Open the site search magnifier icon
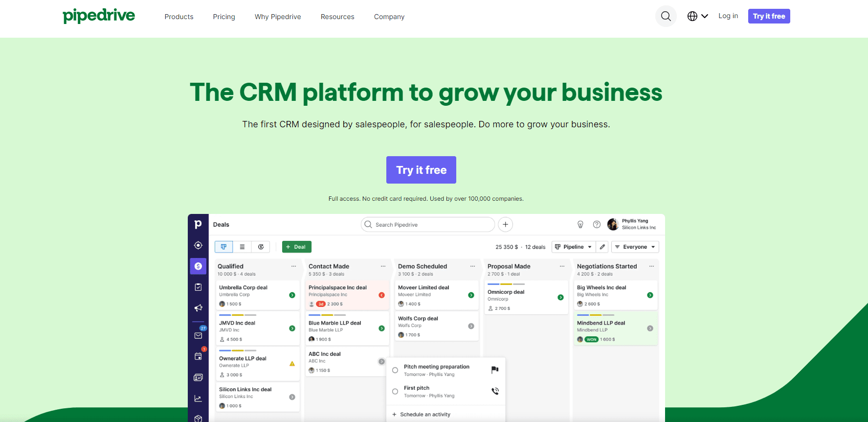The width and height of the screenshot is (868, 422). [x=666, y=16]
